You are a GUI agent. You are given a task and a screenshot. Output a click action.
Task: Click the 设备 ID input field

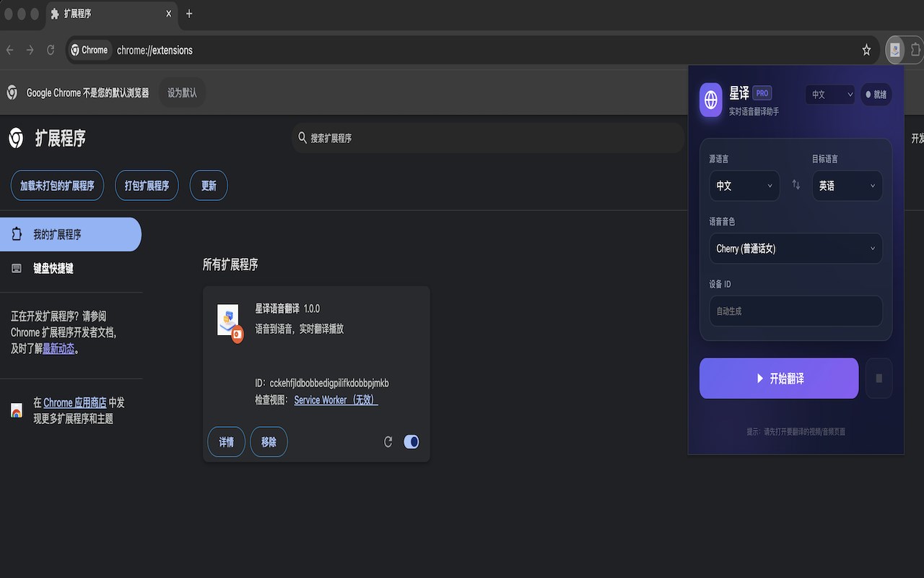pos(796,311)
